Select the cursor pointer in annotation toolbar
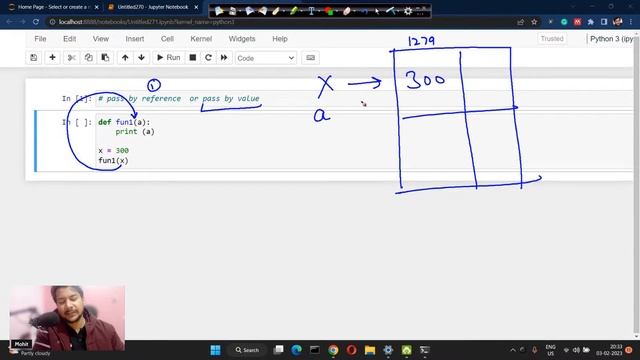The width and height of the screenshot is (640, 360). pyautogui.click(x=377, y=11)
